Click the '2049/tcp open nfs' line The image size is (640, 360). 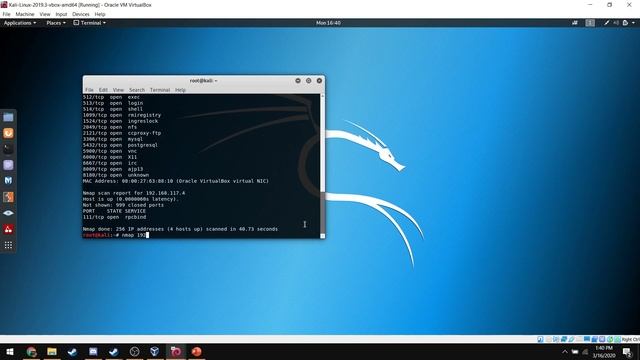point(109,127)
